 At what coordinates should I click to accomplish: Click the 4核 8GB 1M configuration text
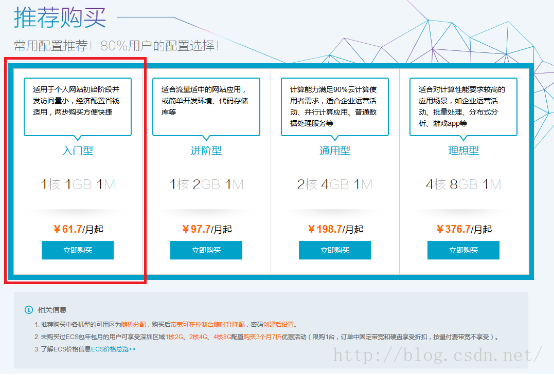pyautogui.click(x=463, y=184)
